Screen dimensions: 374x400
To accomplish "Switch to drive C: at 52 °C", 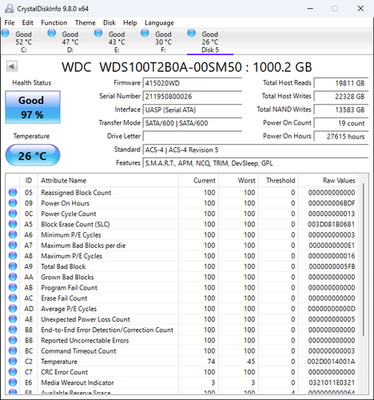I will tap(23, 42).
